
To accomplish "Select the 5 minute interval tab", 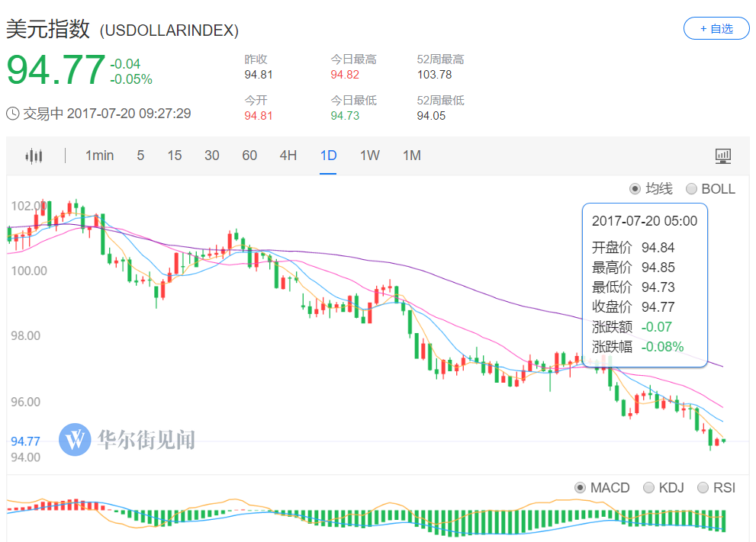I will (x=140, y=156).
